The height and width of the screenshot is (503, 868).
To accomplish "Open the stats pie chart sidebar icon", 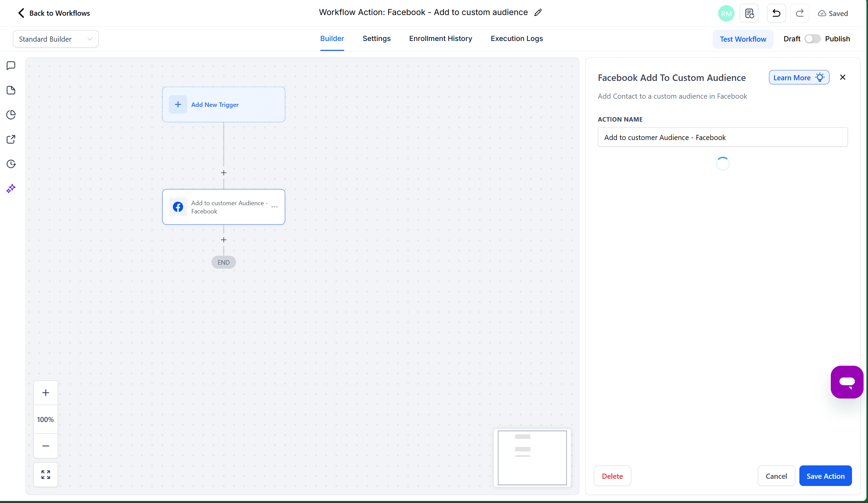I will pyautogui.click(x=11, y=115).
